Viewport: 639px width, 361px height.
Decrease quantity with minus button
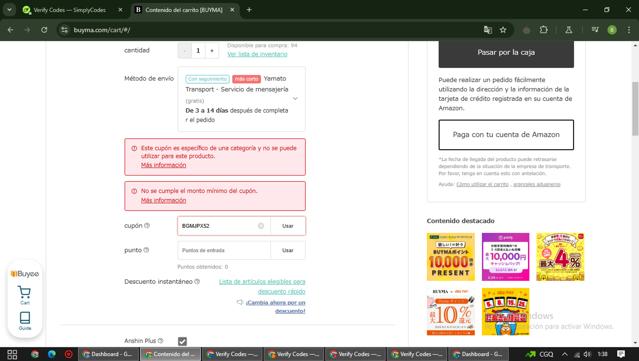point(185,51)
